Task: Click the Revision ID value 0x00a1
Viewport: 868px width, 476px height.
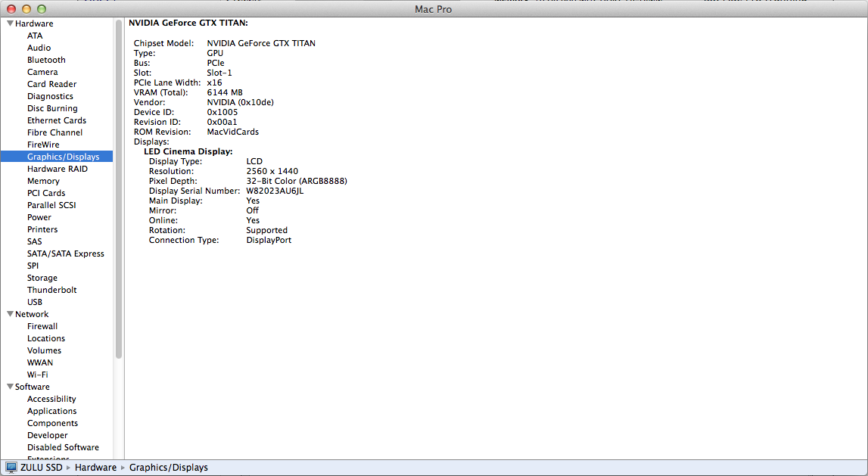Action: pyautogui.click(x=222, y=122)
